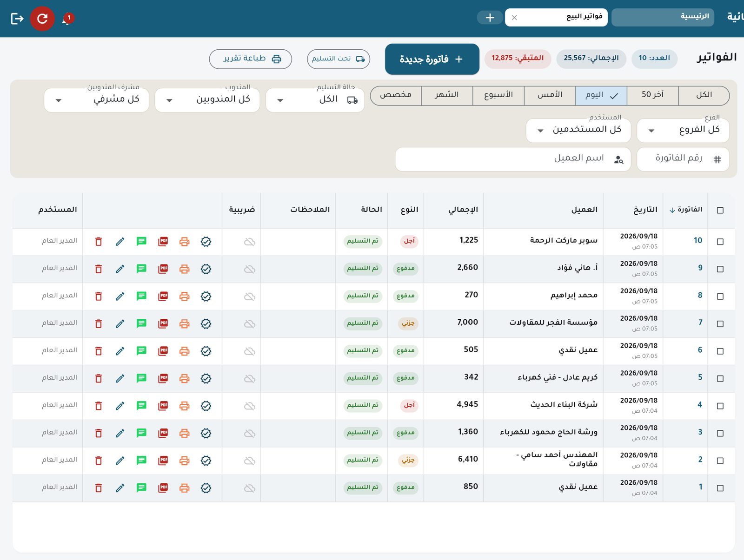Image resolution: width=744 pixels, height=560 pixels.
Task: Export invoice 1 as PDF
Action: tap(163, 488)
